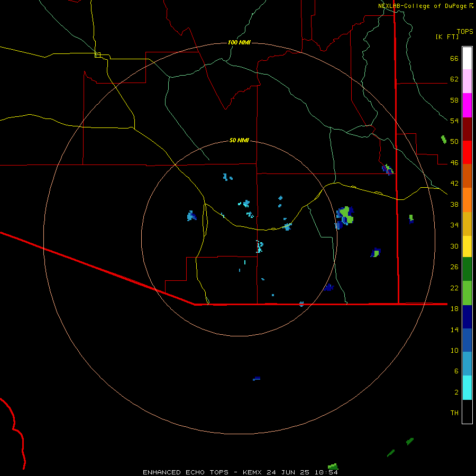Click the '50 NMI' range ring label
476x476 pixels.
239,140
